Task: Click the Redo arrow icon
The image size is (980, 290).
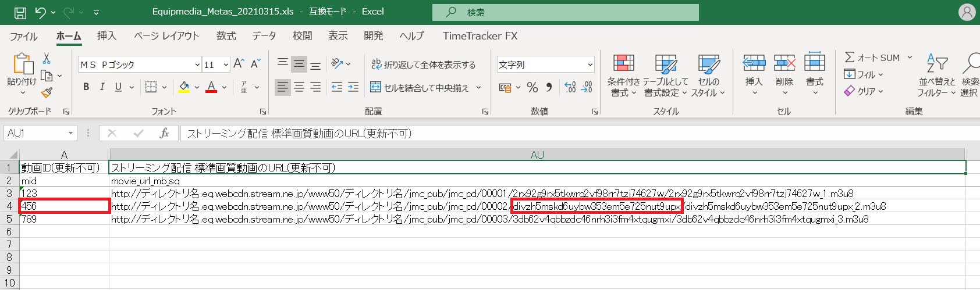Action: 69,12
